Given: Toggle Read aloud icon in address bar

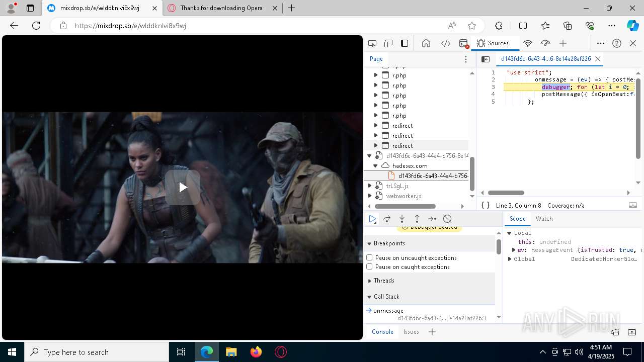Looking at the screenshot, I should pos(452,26).
